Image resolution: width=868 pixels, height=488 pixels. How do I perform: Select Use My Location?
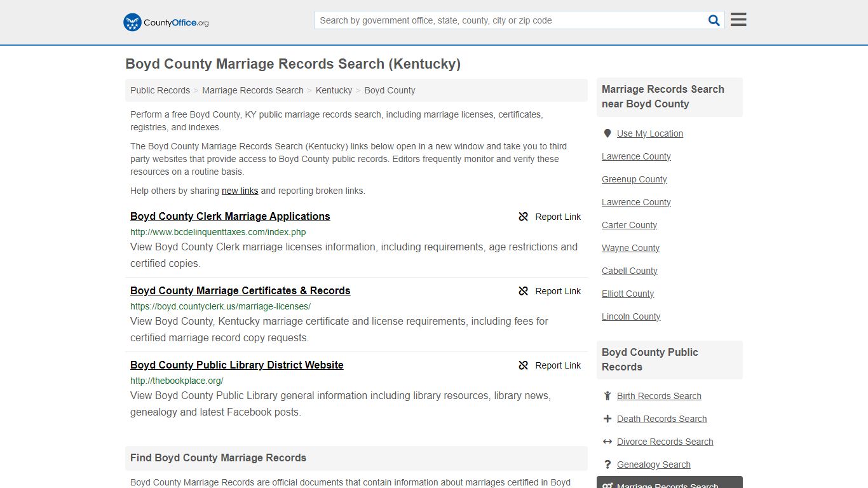650,133
